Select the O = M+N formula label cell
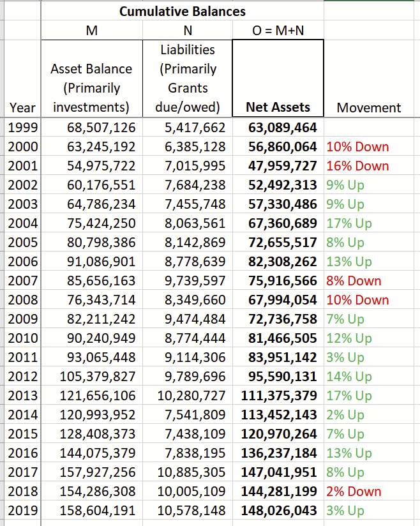This screenshot has width=420, height=526. pyautogui.click(x=278, y=31)
